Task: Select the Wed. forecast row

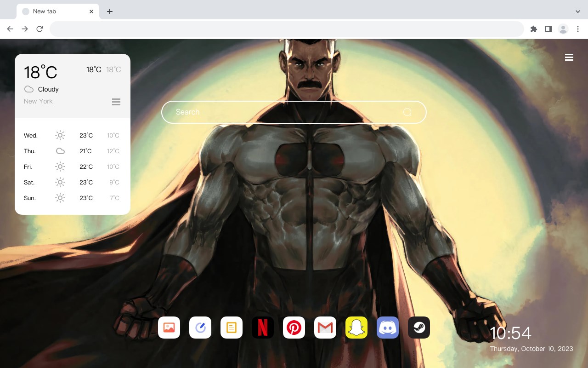Action: (x=72, y=135)
